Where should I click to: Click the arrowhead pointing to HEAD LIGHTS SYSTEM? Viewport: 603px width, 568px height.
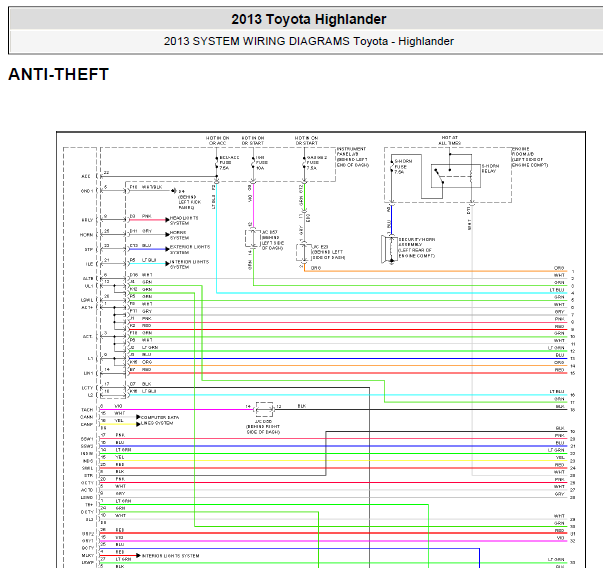point(167,220)
